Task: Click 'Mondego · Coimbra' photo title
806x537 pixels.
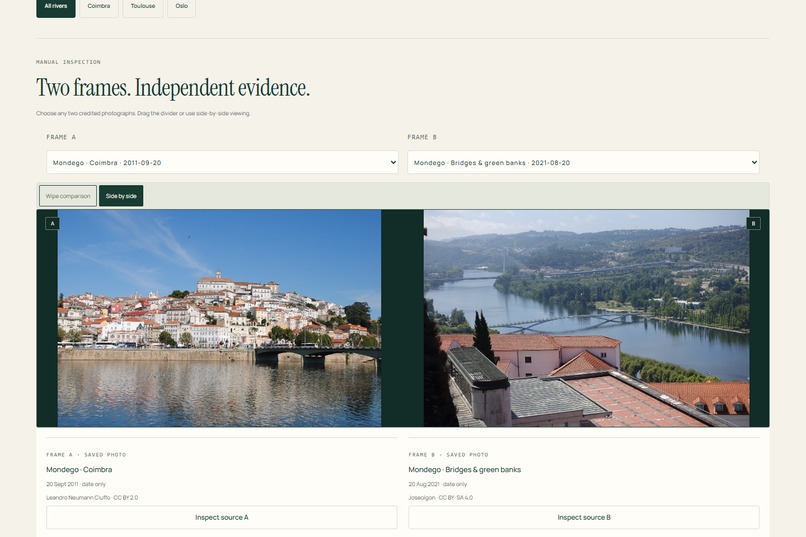Action: point(79,470)
